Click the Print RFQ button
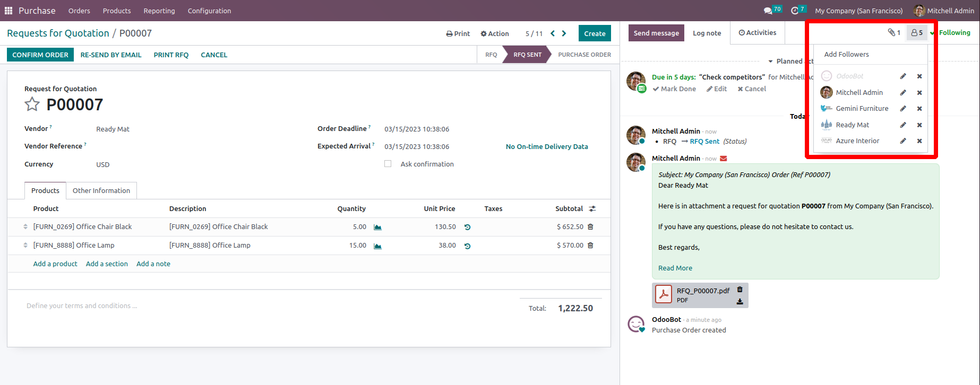The width and height of the screenshot is (980, 385). tap(171, 55)
